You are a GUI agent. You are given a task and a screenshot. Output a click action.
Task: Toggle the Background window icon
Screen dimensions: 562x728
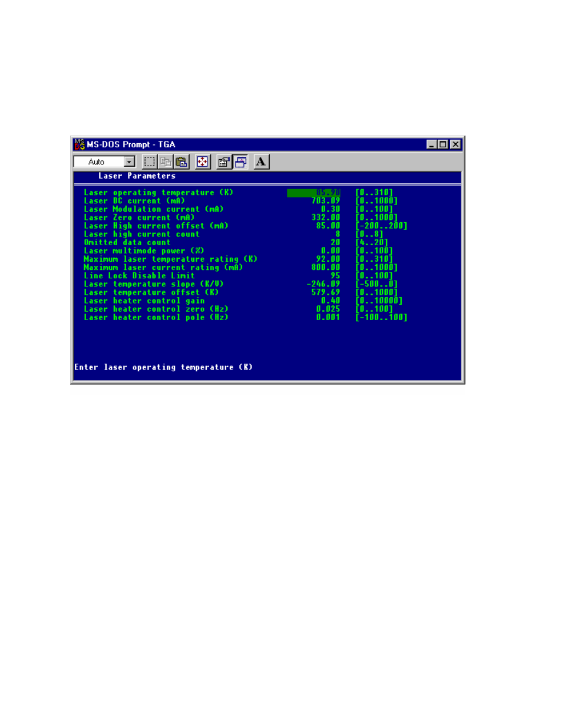pyautogui.click(x=240, y=162)
